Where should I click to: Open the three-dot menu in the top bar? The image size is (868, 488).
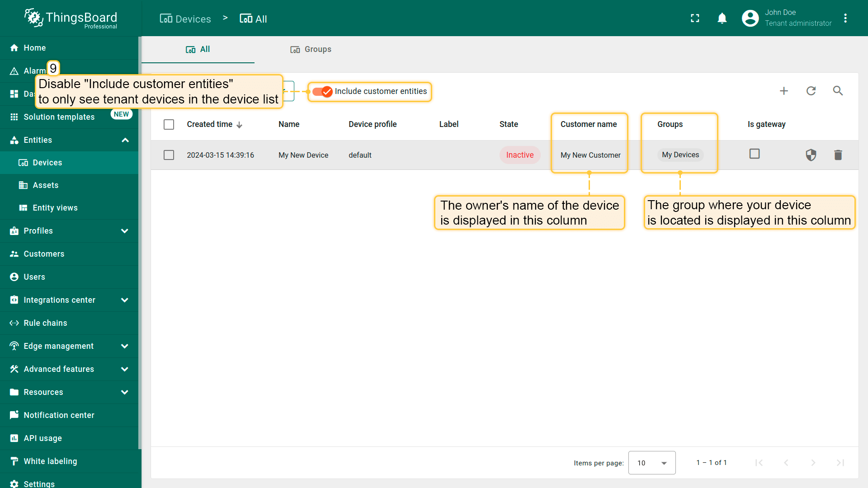click(x=846, y=18)
